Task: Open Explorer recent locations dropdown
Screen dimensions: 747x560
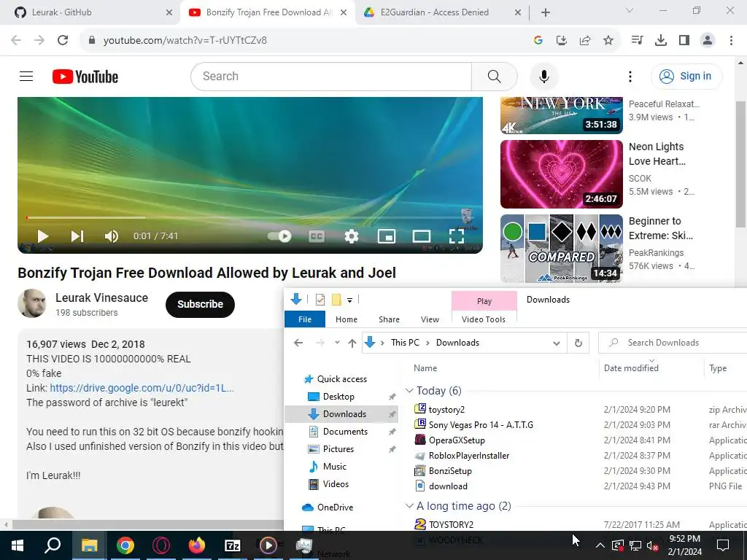Action: (x=337, y=343)
